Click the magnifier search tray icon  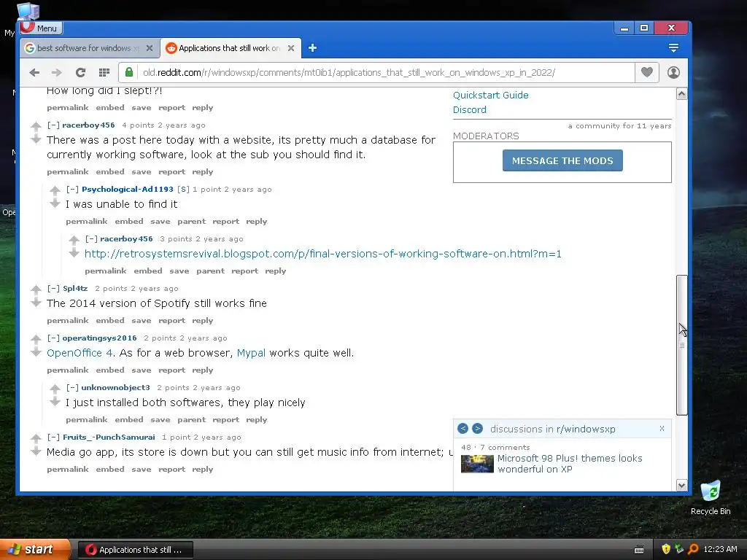[x=693, y=549]
